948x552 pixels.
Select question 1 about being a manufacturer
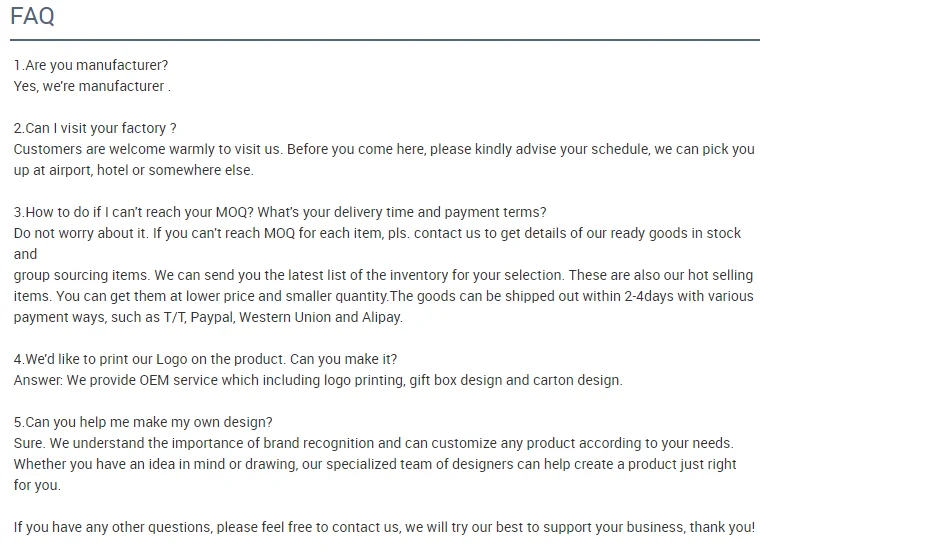tap(91, 65)
